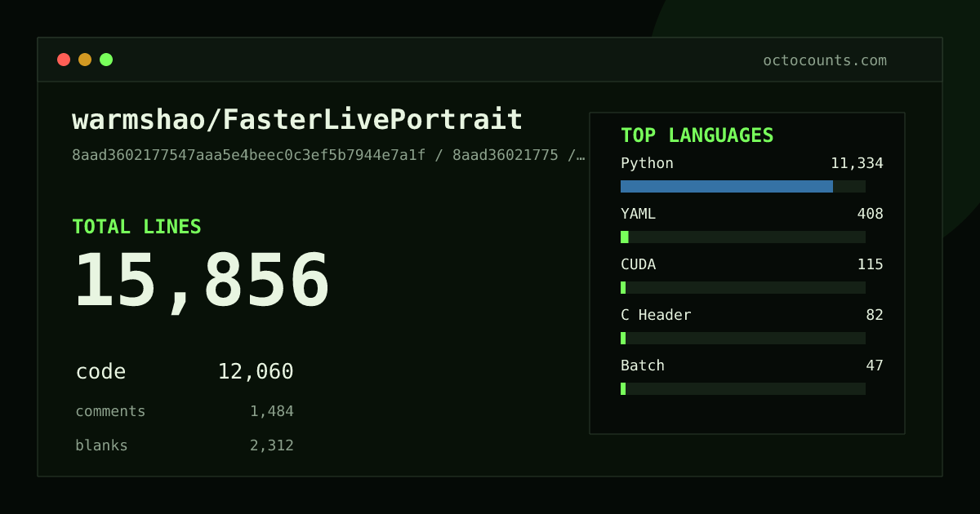
Task: Click the code value 12,060
Action: (256, 372)
